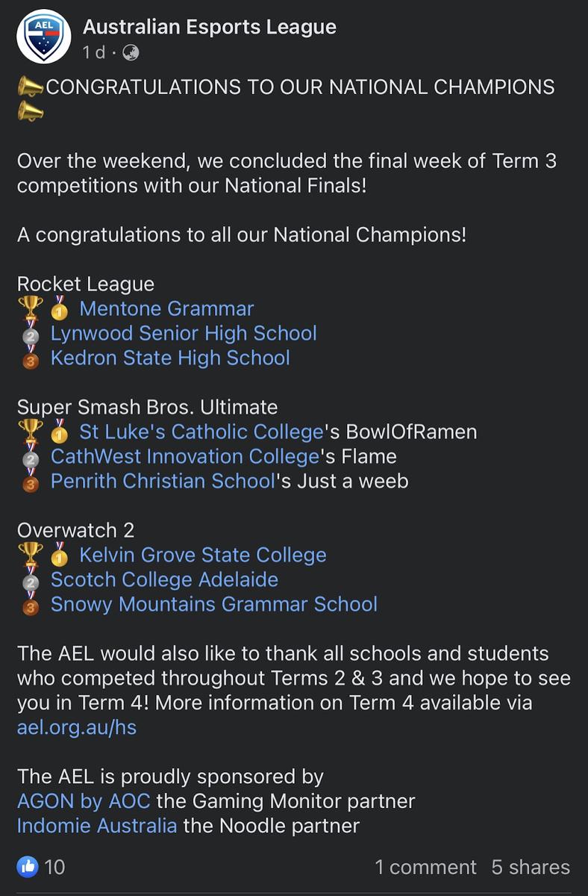View the 5 shares list
Image resolution: width=588 pixels, height=896 pixels.
pyautogui.click(x=531, y=867)
